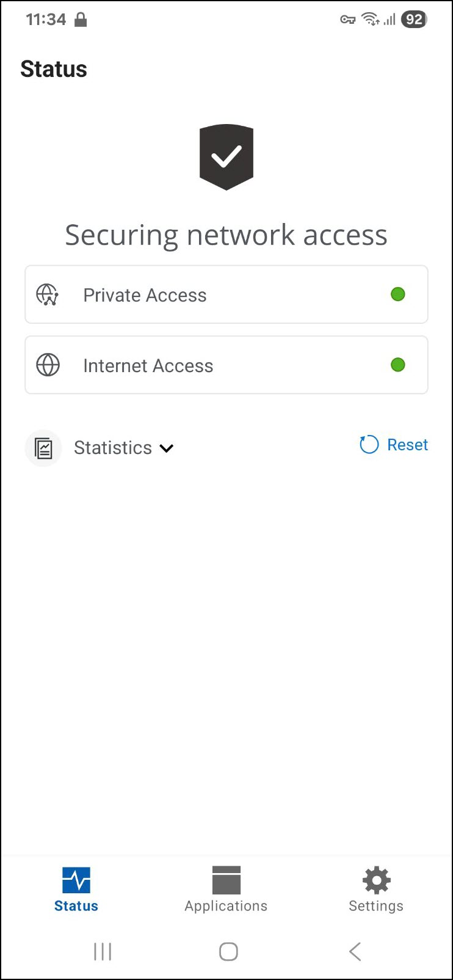The height and width of the screenshot is (980, 453).
Task: Tap the VPN key icon in status bar
Action: tap(348, 20)
